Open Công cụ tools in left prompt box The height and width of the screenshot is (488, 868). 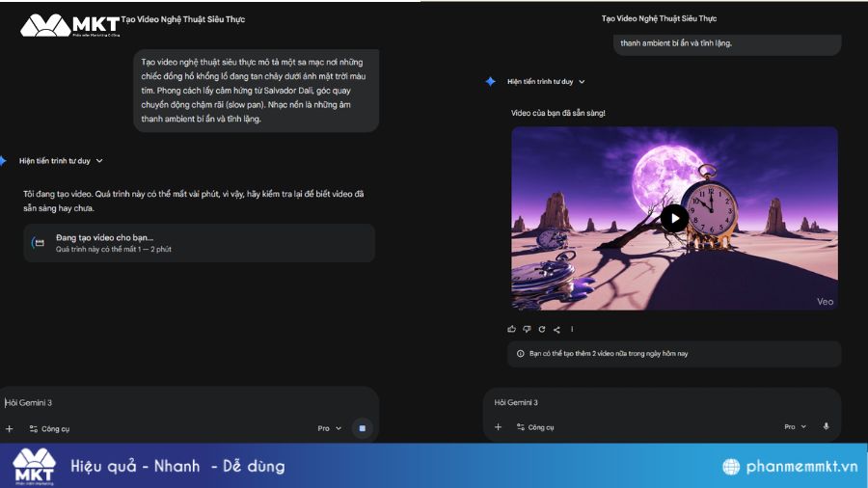[49, 429]
